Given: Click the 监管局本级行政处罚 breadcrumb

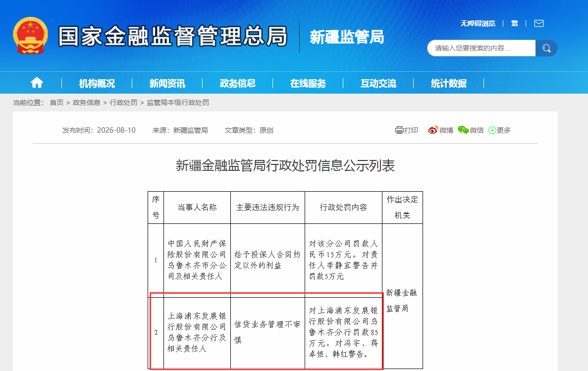Looking at the screenshot, I should tap(178, 103).
